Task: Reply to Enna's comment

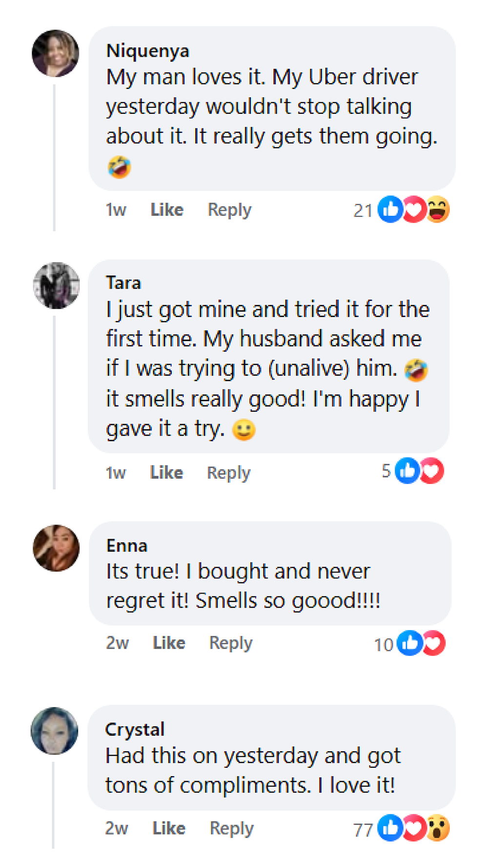Action: pos(231,643)
